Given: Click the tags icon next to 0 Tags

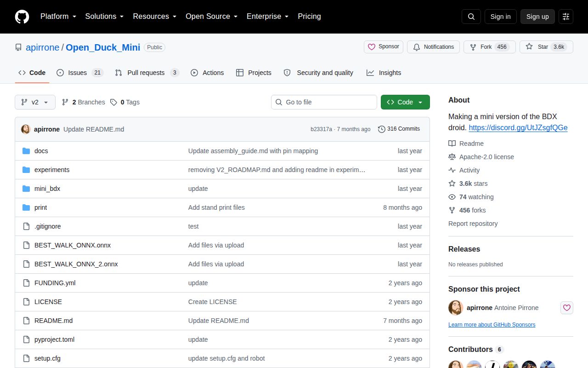Looking at the screenshot, I should (113, 102).
